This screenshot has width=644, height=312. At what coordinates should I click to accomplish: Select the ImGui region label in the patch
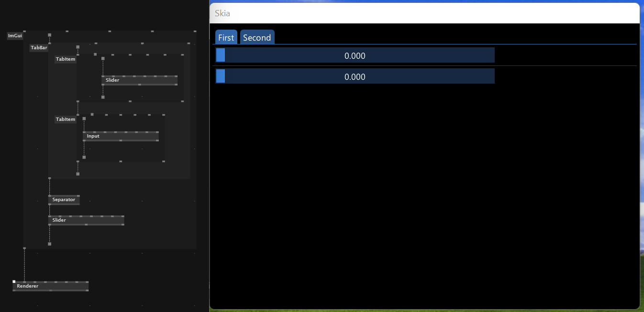tap(15, 36)
